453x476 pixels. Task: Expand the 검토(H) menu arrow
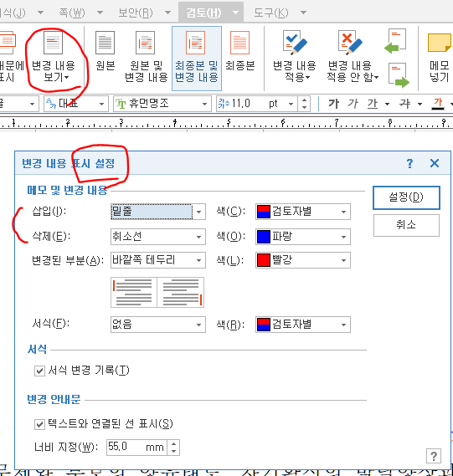point(235,13)
